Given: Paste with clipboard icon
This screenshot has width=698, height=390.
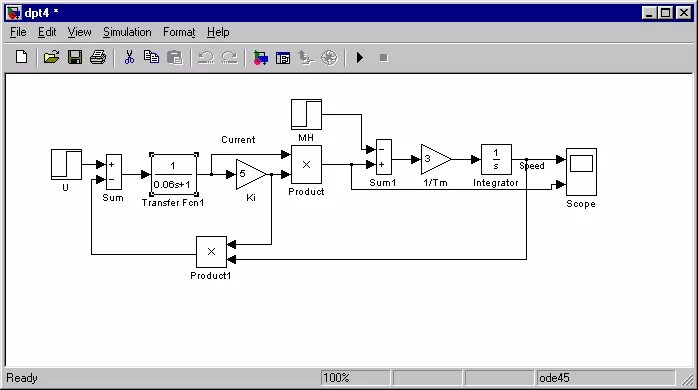Looking at the screenshot, I should coord(175,57).
